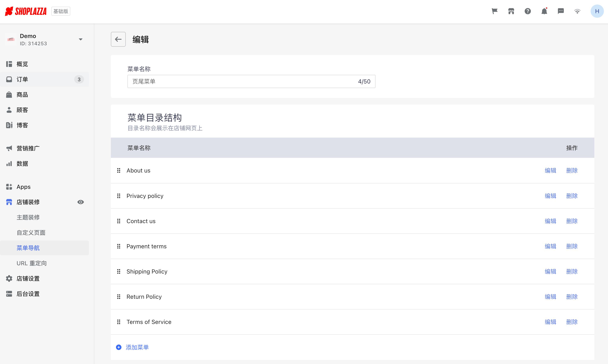Open the Apps section

pos(23,187)
